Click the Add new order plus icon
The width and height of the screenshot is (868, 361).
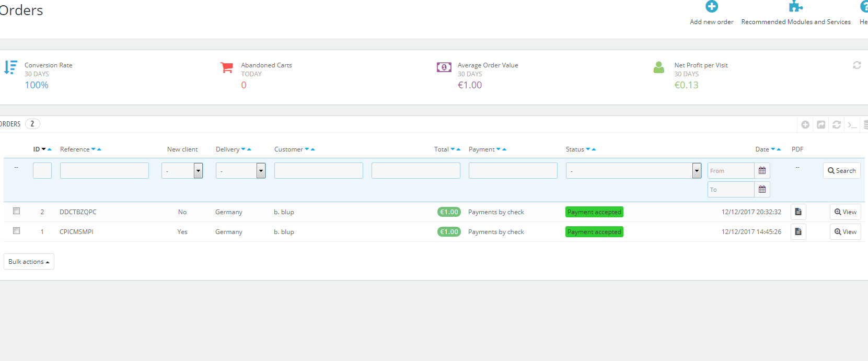[711, 7]
